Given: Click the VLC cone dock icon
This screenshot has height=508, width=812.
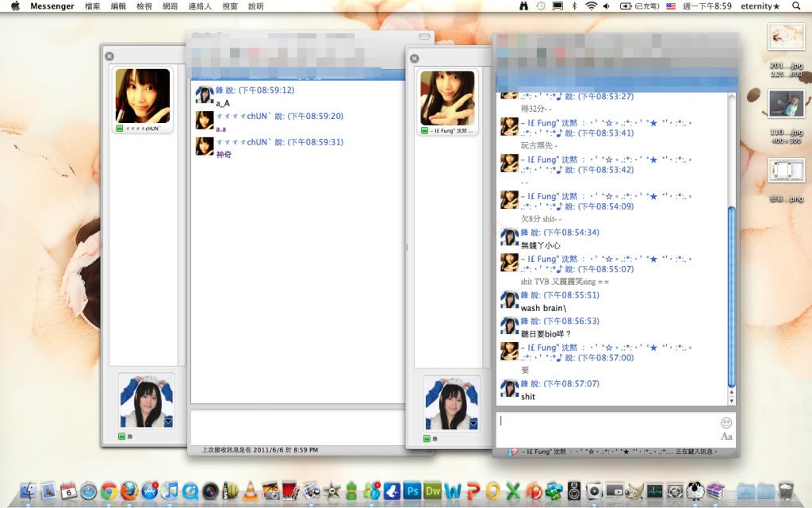Looking at the screenshot, I should (x=251, y=491).
